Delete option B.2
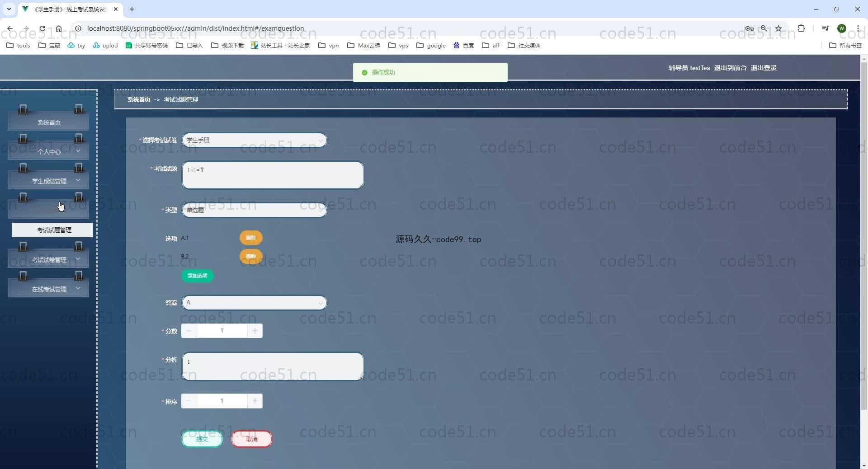Screen dimensions: 868x469 (251, 256)
